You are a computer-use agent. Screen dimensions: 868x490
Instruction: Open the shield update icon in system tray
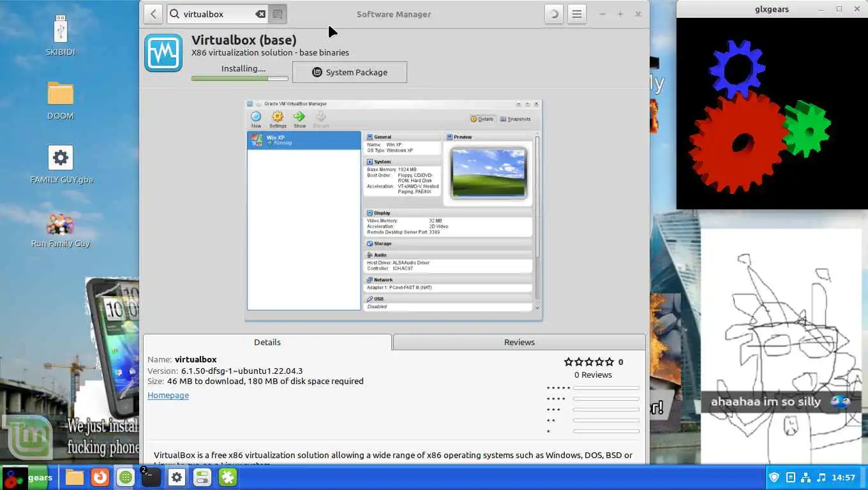coord(774,477)
